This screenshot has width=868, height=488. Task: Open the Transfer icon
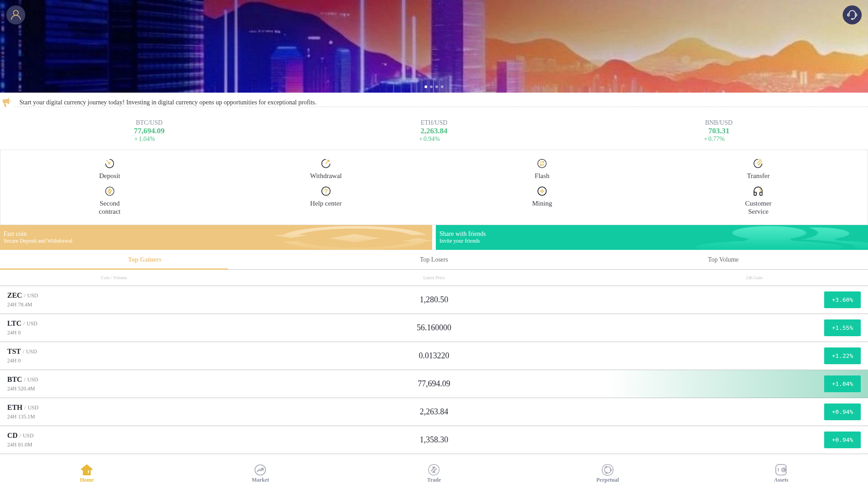758,164
